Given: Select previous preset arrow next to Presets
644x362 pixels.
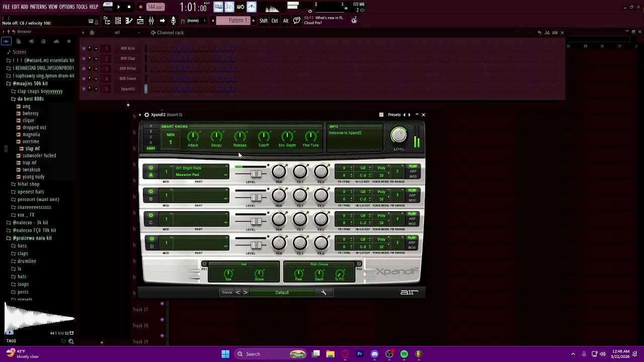Looking at the screenshot, I should [x=404, y=115].
